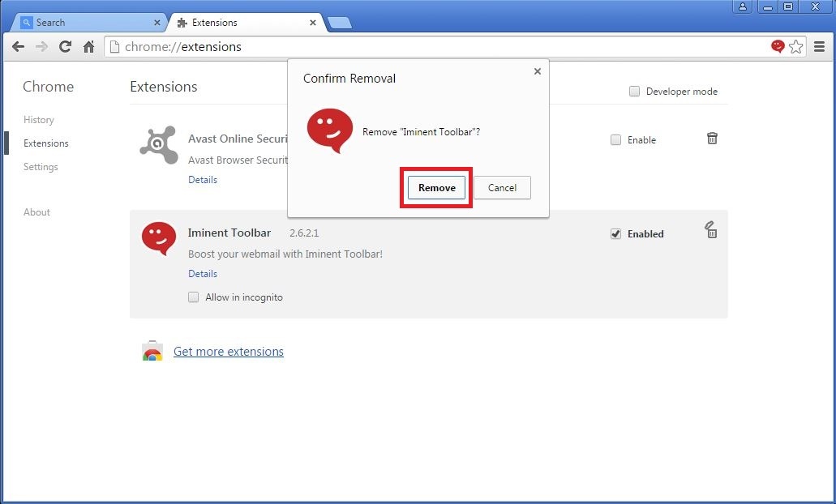Open the Chrome user profile button

click(x=742, y=7)
